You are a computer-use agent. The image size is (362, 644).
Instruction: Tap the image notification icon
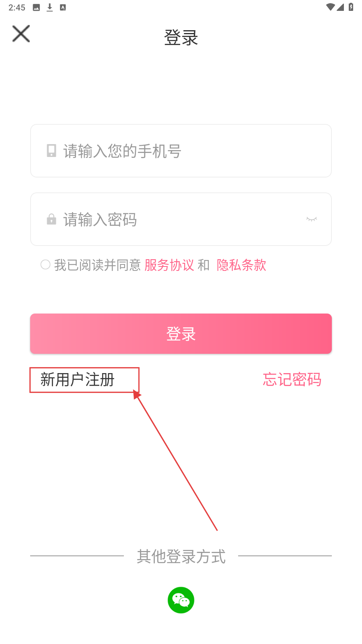(37, 7)
